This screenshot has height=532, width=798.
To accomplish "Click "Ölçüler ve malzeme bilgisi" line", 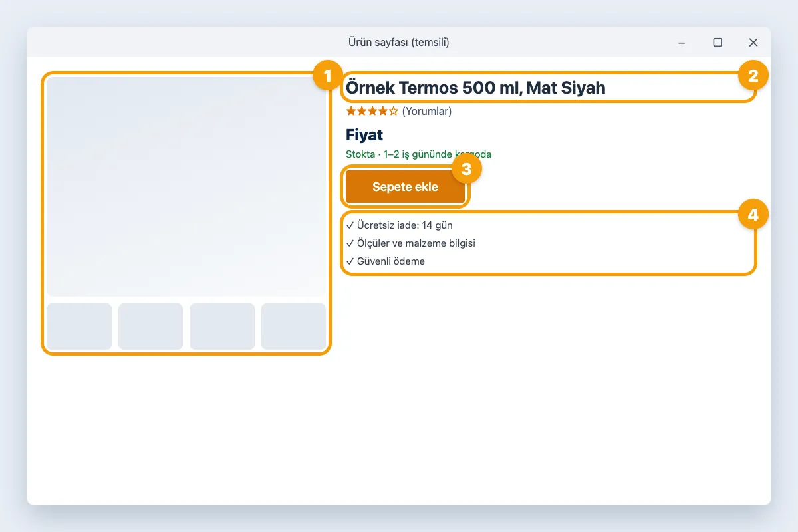I will coord(410,243).
